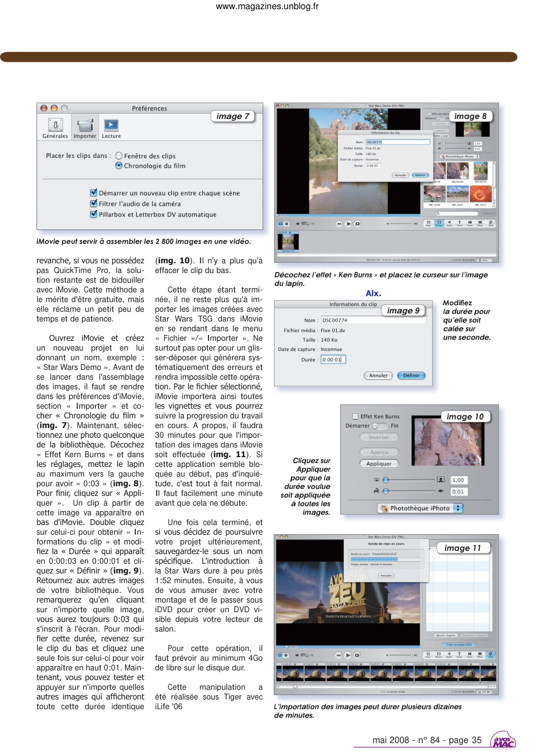Toggle 'Filtrer l'audio de la caméra' checkbox
Image resolution: width=535 pixels, height=756 pixels.
coord(94,203)
